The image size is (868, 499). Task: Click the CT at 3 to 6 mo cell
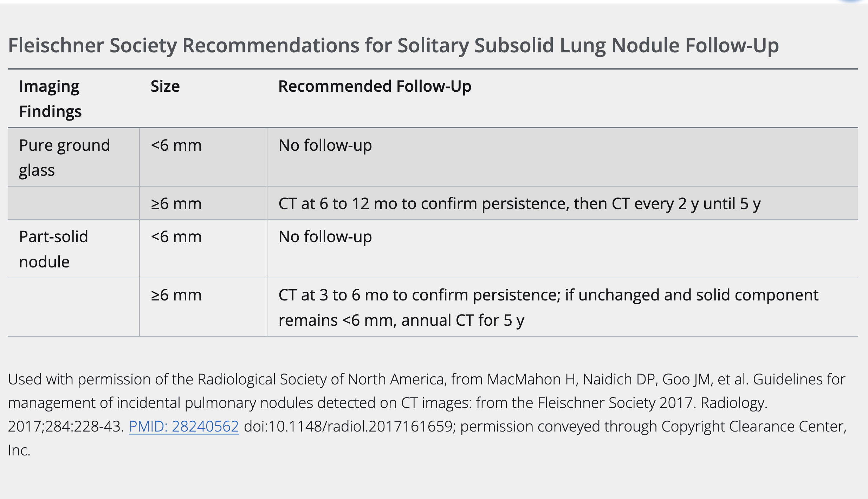[548, 307]
